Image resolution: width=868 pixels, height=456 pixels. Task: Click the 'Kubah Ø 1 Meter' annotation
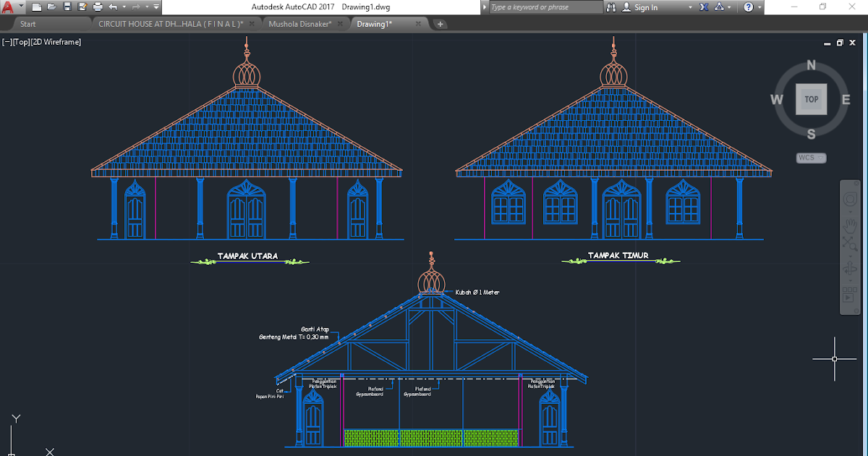(x=477, y=292)
